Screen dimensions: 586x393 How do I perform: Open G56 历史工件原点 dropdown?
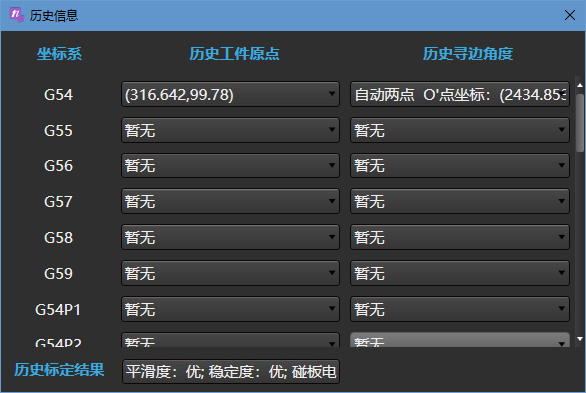230,165
